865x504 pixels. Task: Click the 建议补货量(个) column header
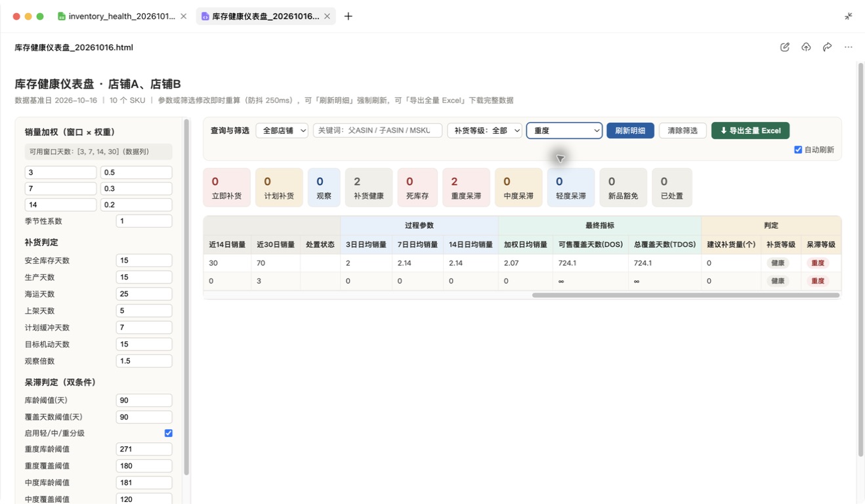(731, 245)
